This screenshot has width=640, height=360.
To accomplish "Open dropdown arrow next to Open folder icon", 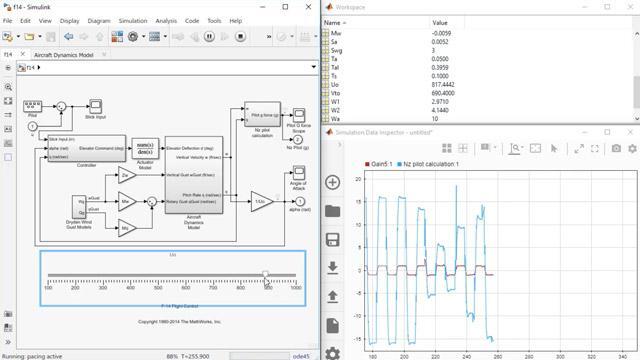I will point(40,37).
